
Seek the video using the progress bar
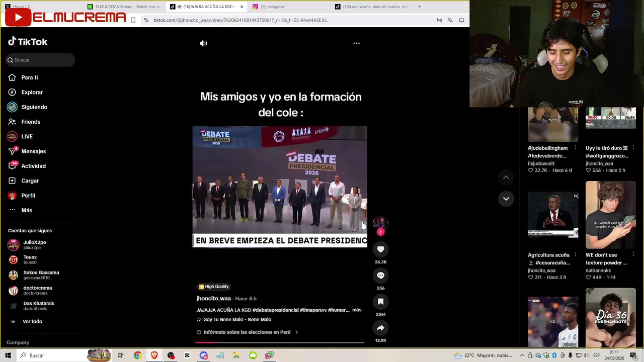[x=280, y=342]
